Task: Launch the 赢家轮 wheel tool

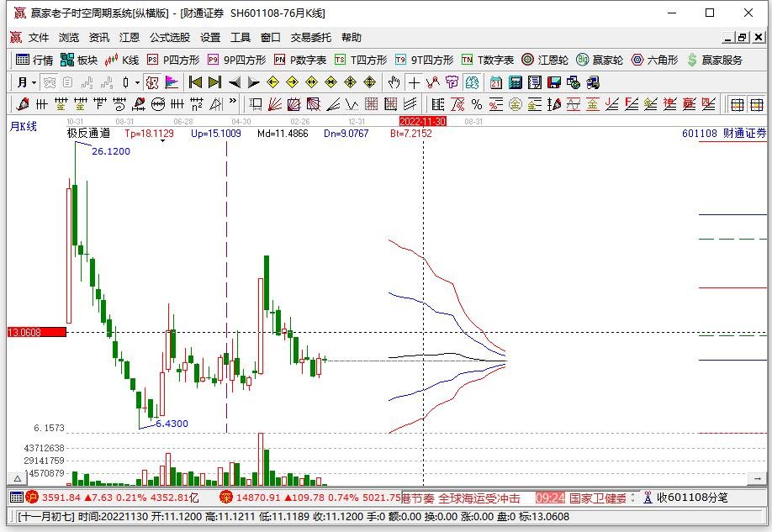Action: [600, 60]
